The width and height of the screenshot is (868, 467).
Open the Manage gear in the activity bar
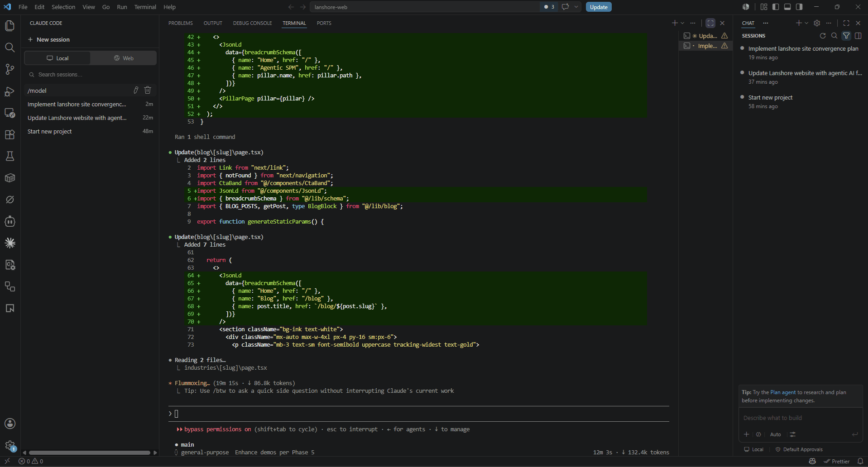pyautogui.click(x=10, y=445)
